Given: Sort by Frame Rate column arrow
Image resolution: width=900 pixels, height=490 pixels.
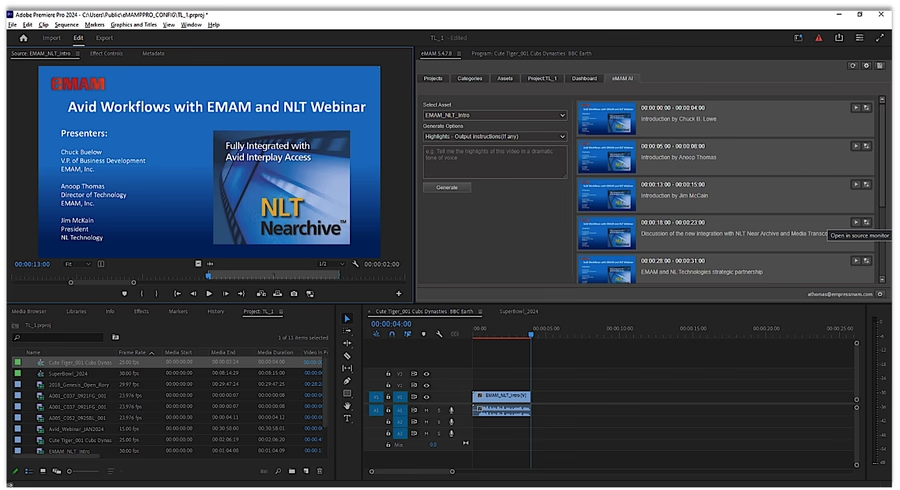Looking at the screenshot, I should (152, 353).
